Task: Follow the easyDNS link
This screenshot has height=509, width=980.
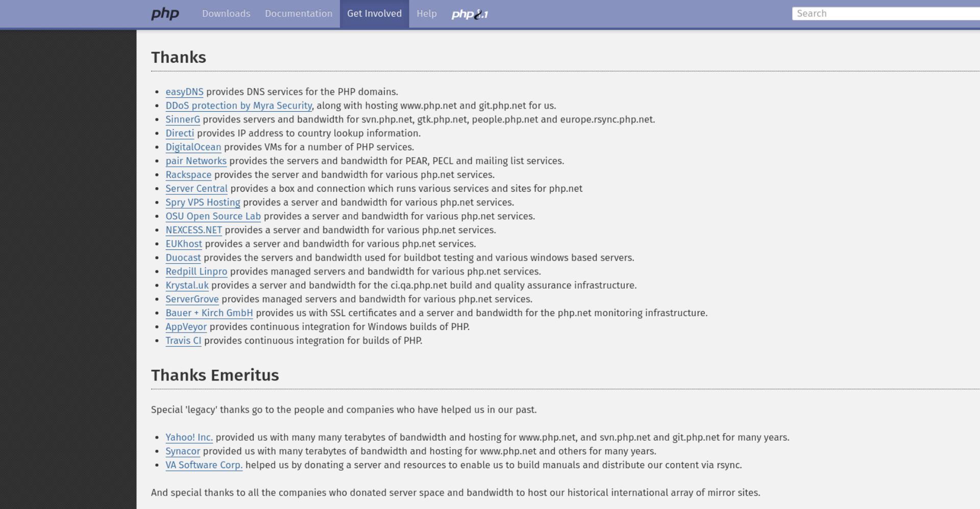Action: pos(184,92)
